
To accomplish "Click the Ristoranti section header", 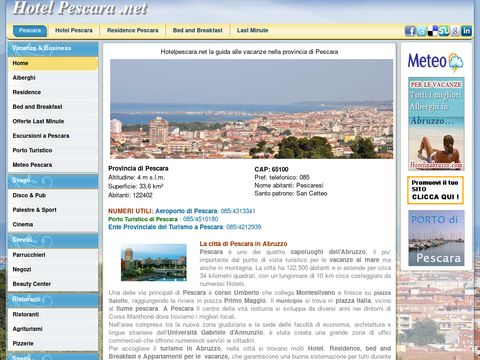I will pyautogui.click(x=53, y=300).
